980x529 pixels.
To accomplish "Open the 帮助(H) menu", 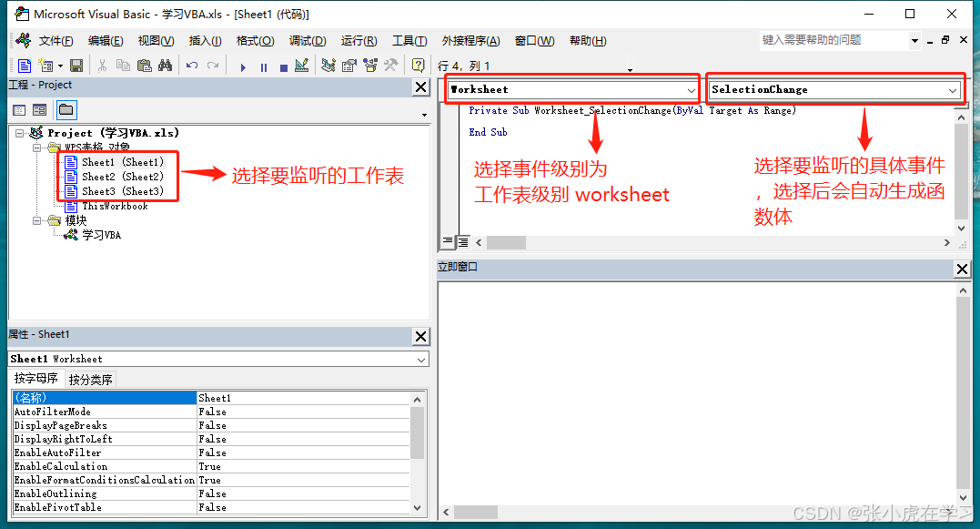I will click(588, 41).
